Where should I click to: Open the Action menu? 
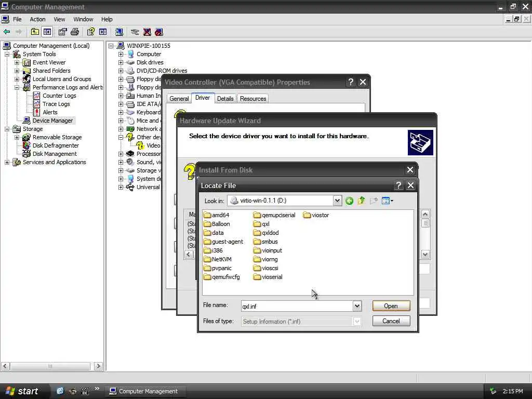point(37,19)
